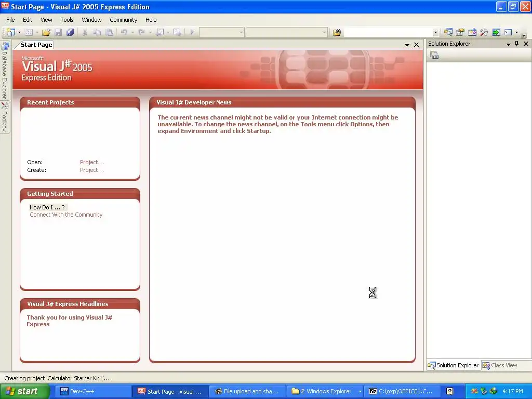Screen dimensions: 532x399
Task: Click the File upload and sharing taskbar button
Action: click(247, 391)
